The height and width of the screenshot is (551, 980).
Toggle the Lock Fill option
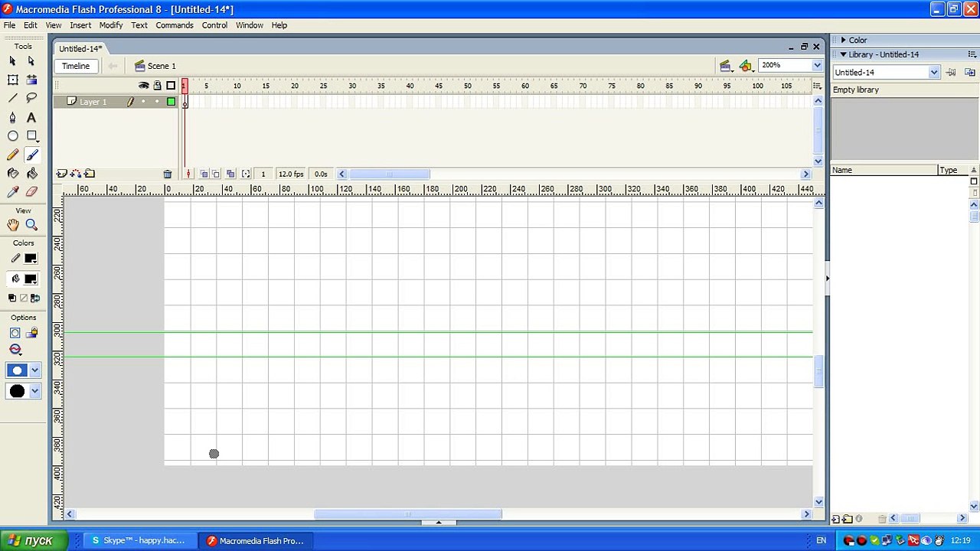[31, 333]
